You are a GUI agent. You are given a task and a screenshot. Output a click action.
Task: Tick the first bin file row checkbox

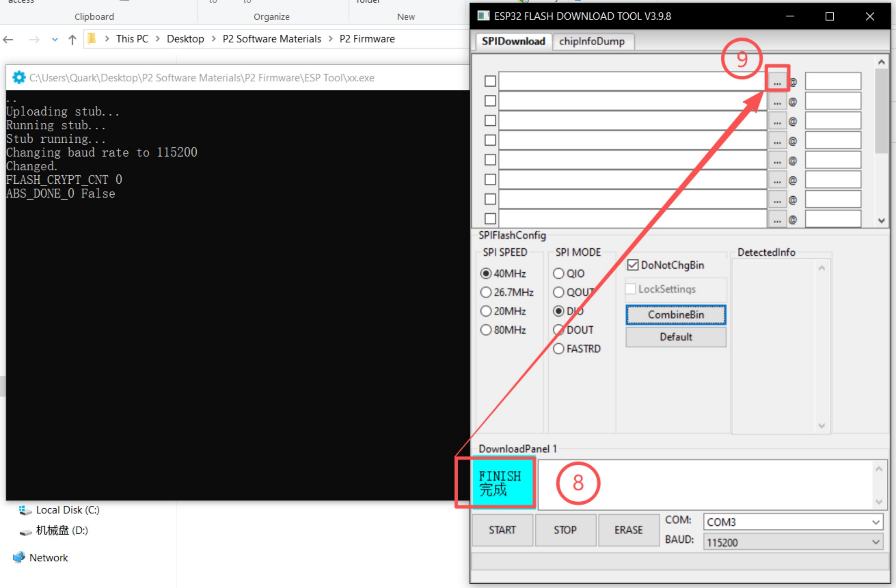point(490,81)
